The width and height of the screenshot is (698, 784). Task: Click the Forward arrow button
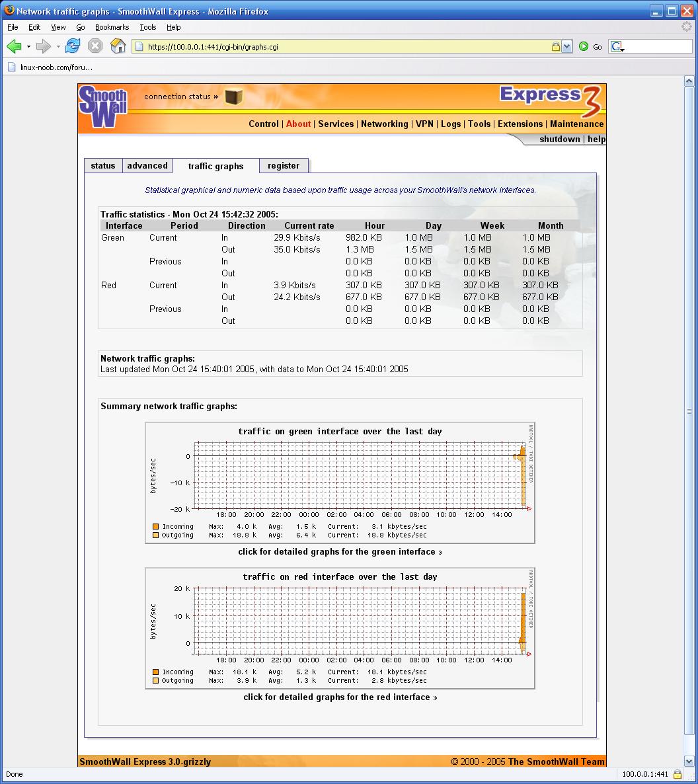click(x=44, y=46)
